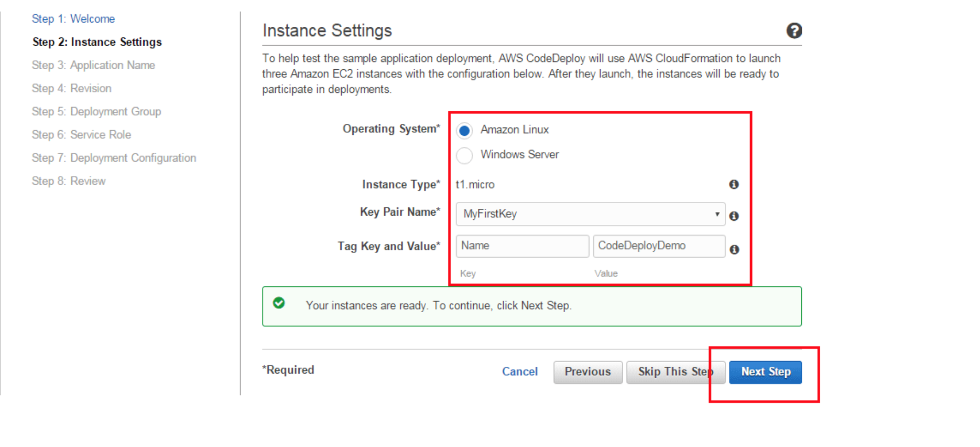The width and height of the screenshot is (980, 447).
Task: Select Step 3: Application Name
Action: tap(93, 65)
